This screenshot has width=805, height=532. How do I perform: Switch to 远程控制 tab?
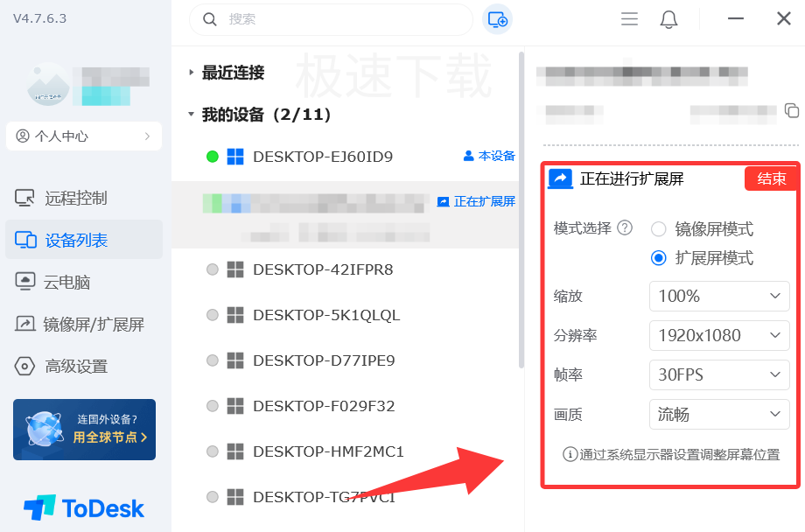coord(84,198)
